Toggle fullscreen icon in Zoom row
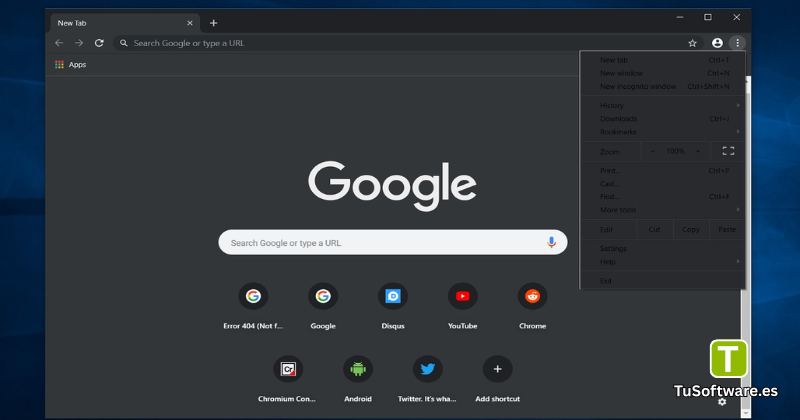Screen dimensions: 800x420 [x=728, y=151]
